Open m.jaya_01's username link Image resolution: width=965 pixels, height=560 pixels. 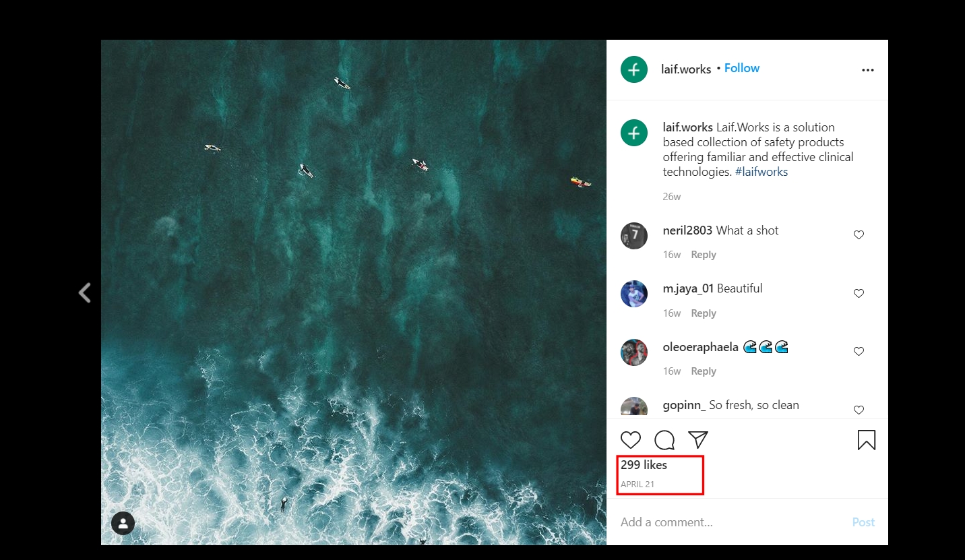click(x=688, y=288)
